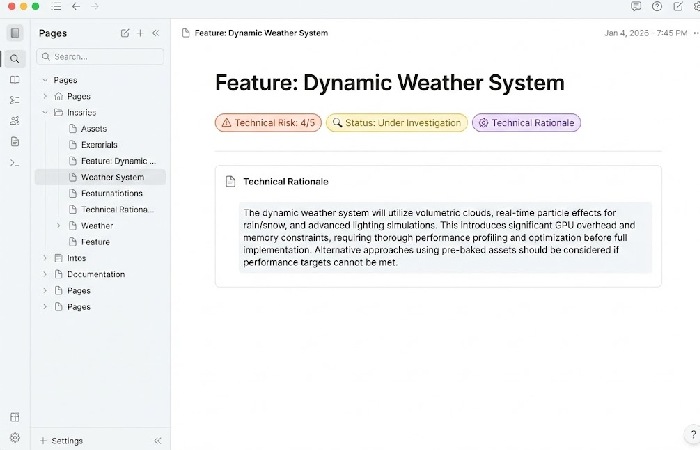The image size is (700, 450).
Task: Select the notebook icon in left rail
Action: point(15,33)
